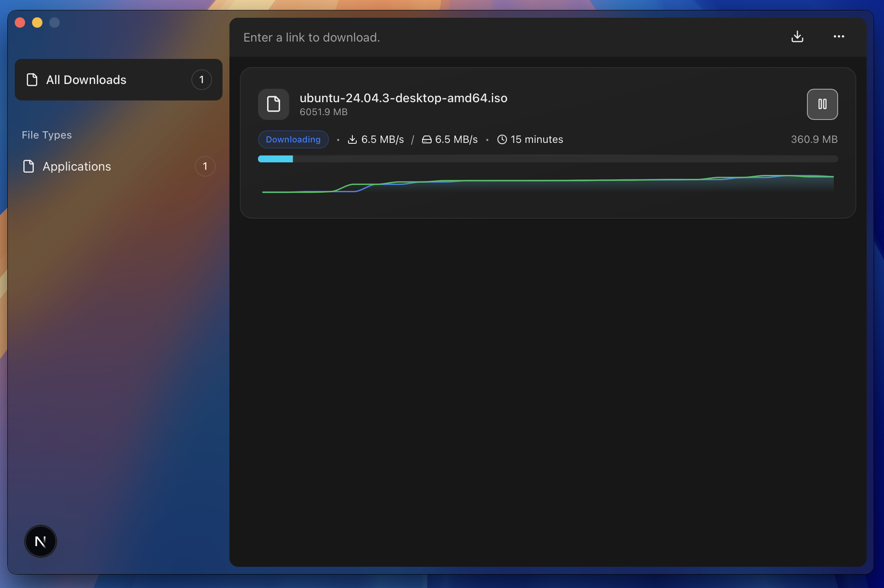Click the small download icon in stats row
Image resolution: width=884 pixels, height=588 pixels.
coord(352,139)
